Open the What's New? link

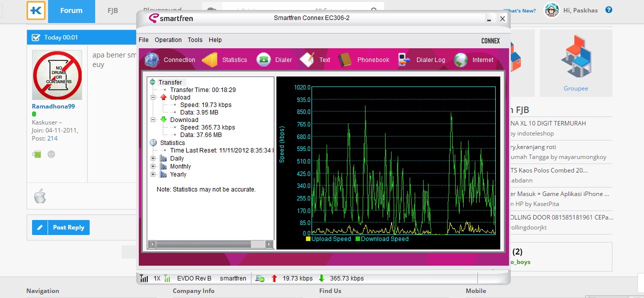(519, 10)
